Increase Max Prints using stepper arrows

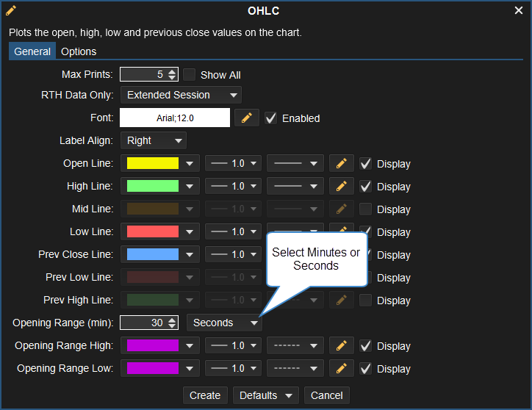[x=172, y=71]
